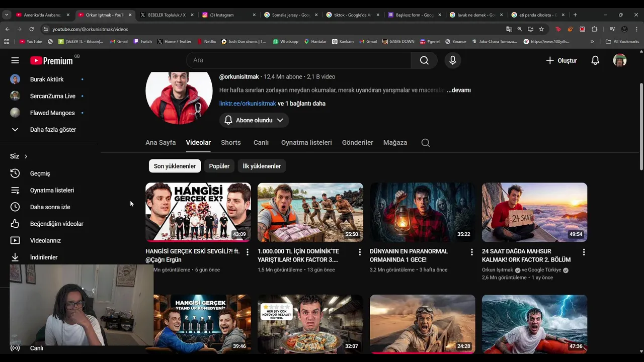Screen dimensions: 644x362
Task: Open the notifications bell
Action: coord(595,60)
